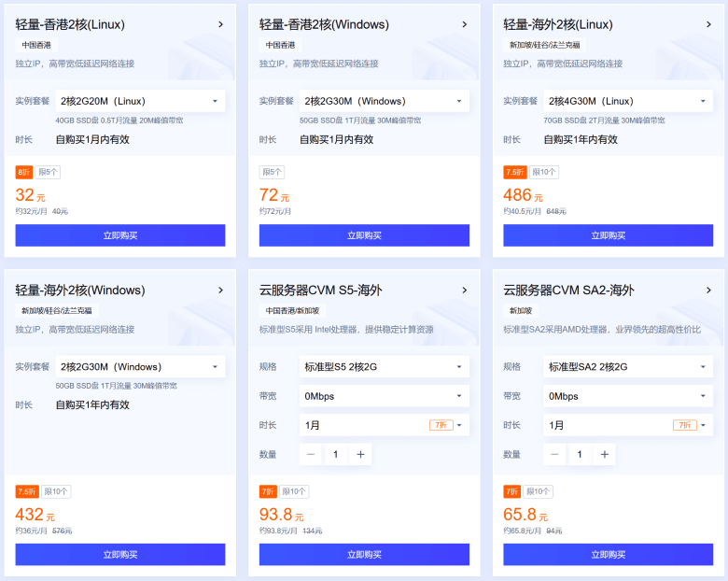Open 轻量-海外2核(Windows) card chevron arrow
Viewport: 728px width, 581px height.
[x=220, y=290]
